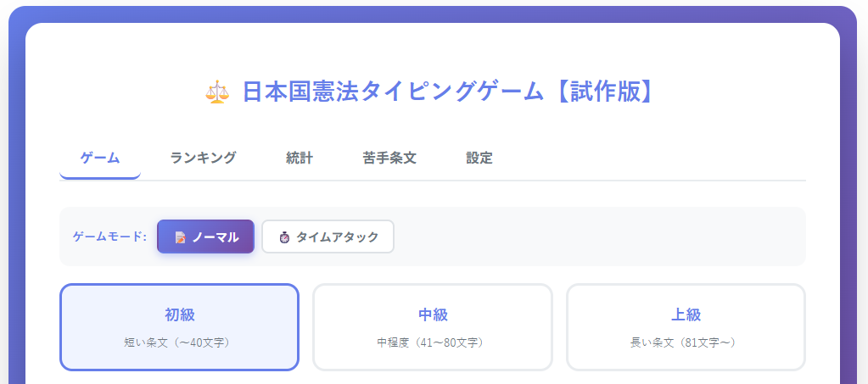Click the scales icon beside the title

tap(217, 92)
